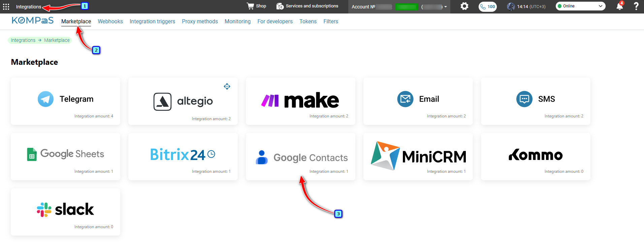This screenshot has height=243, width=644.
Task: Click Bitrix24's Integration amount: 1 text
Action: 211,171
